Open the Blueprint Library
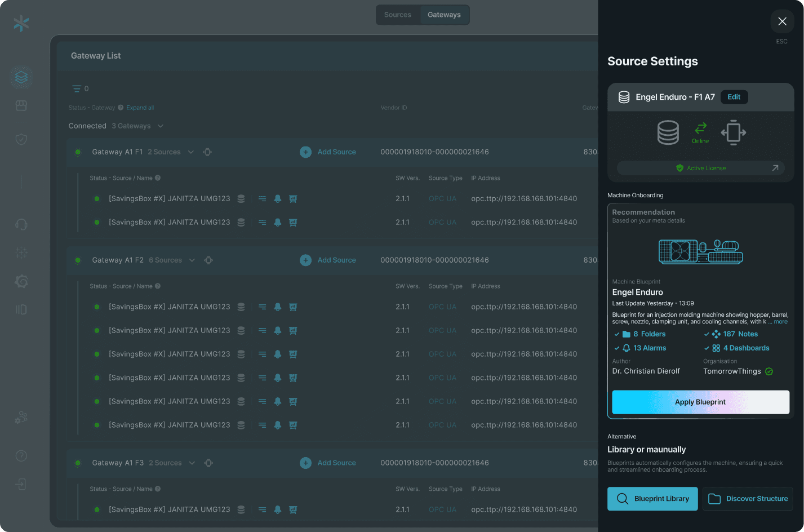Viewport: 804px width, 532px height. click(652, 499)
